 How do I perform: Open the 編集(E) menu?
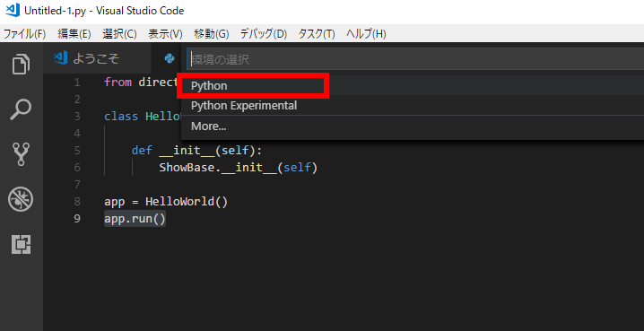coord(74,34)
